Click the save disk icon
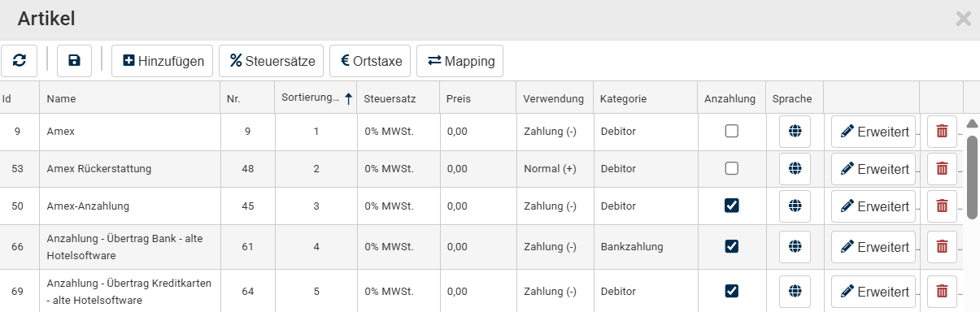980x312 pixels. 74,61
